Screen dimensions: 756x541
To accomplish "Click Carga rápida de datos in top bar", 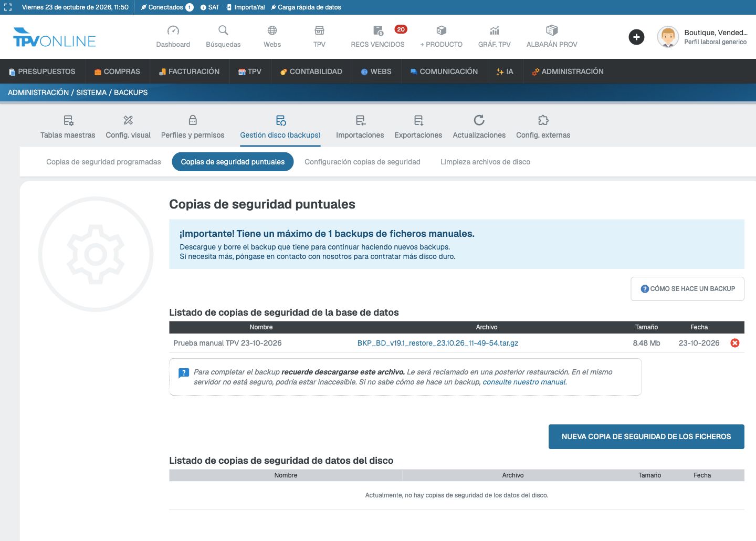I will coord(306,7).
